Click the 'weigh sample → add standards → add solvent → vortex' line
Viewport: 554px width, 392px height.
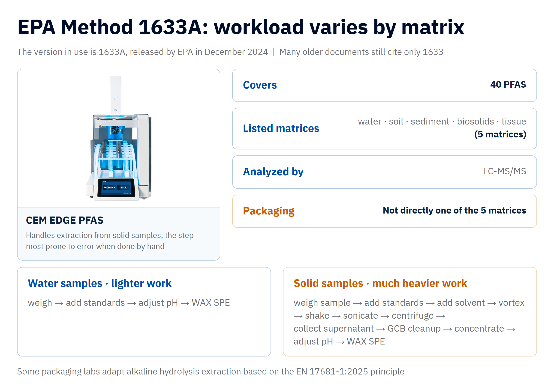click(x=409, y=303)
